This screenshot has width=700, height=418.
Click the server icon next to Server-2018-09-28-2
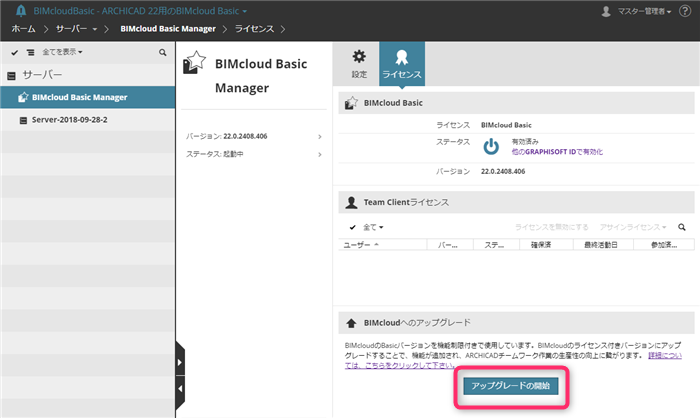coord(23,120)
